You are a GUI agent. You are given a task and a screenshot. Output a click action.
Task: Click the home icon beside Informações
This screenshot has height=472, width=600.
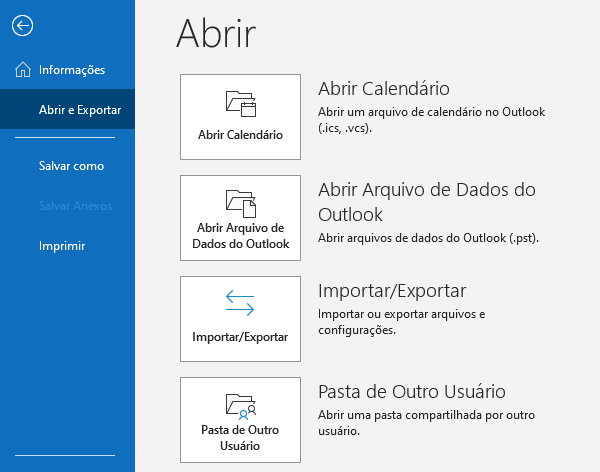click(x=23, y=70)
